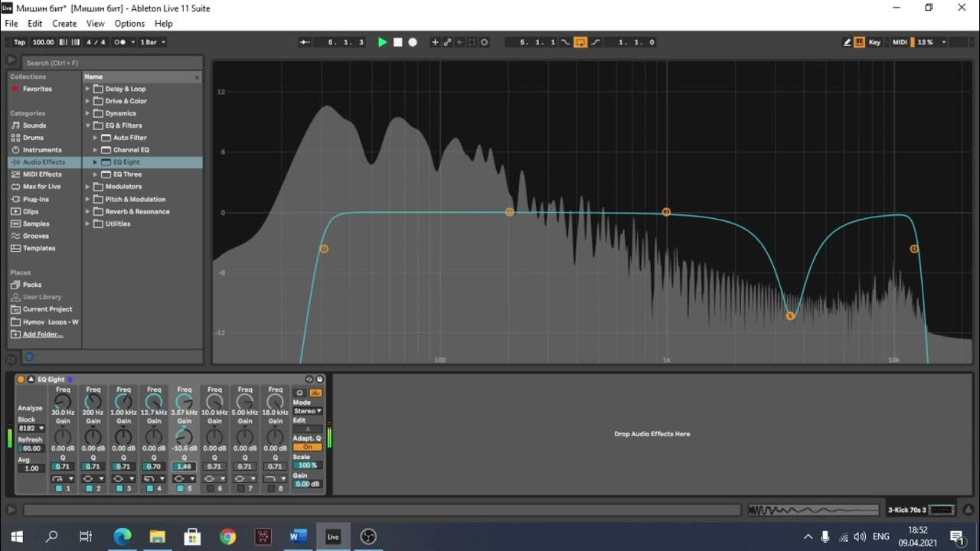The width and height of the screenshot is (980, 551).
Task: Select the EQ Three device
Action: [127, 174]
